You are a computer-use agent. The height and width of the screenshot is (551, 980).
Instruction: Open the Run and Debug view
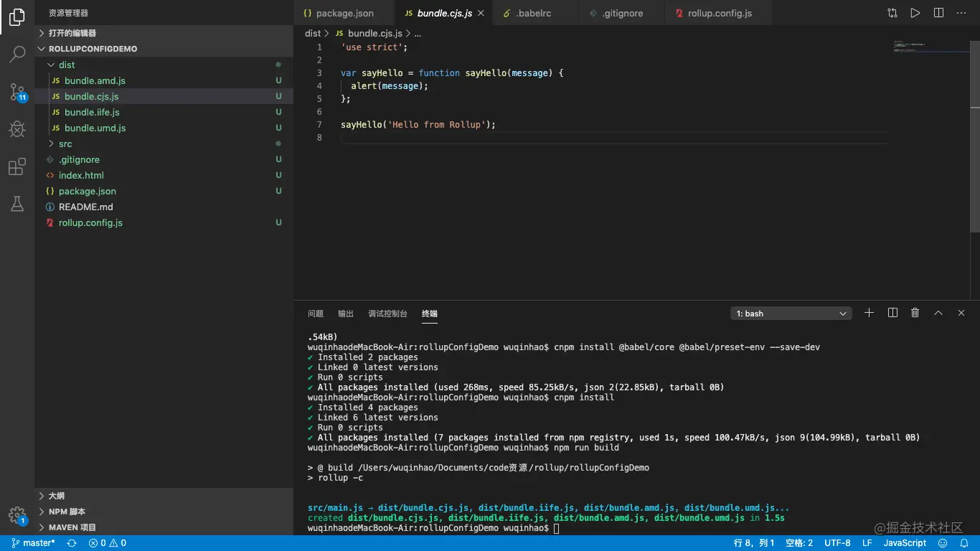point(17,129)
